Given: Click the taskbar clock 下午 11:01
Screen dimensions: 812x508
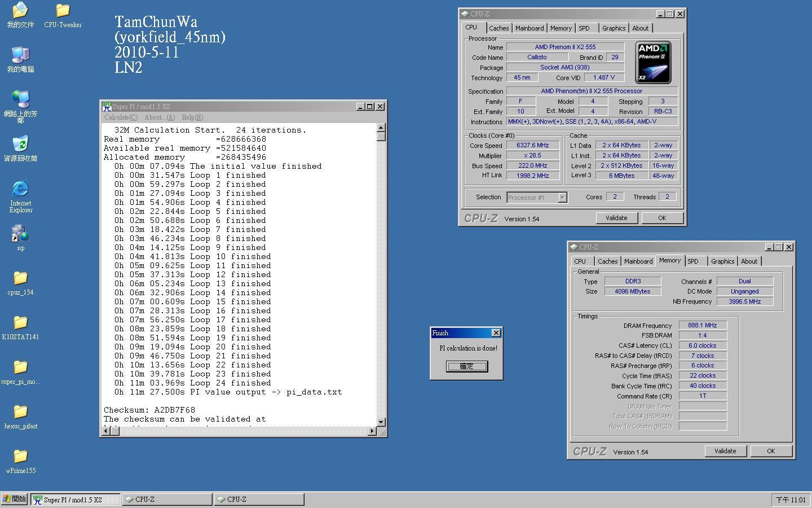Looking at the screenshot, I should [x=791, y=500].
